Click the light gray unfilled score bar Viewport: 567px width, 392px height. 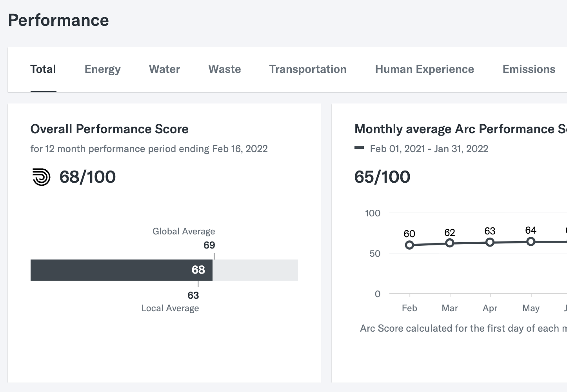[x=255, y=270]
